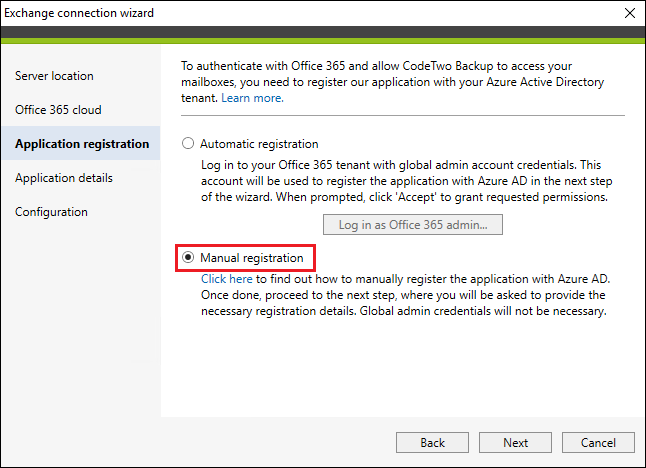Screen dimensions: 646x468
Task: Open the Server location step
Action: pyautogui.click(x=54, y=76)
